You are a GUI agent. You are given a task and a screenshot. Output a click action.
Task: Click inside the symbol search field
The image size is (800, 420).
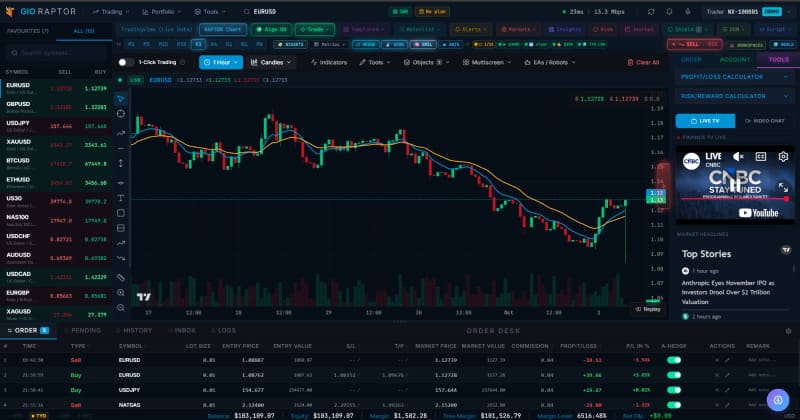point(56,53)
